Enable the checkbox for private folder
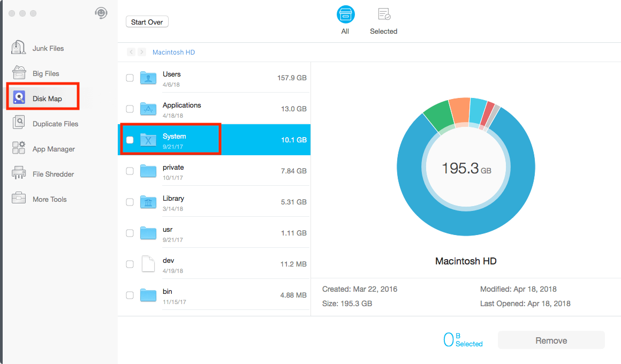Screen dimensions: 621x364 (x=130, y=171)
